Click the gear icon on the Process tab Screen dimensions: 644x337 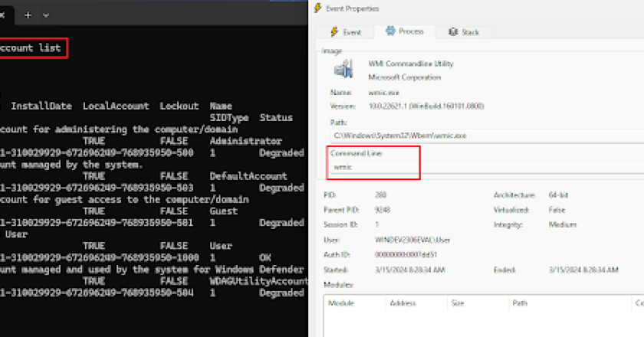390,31
